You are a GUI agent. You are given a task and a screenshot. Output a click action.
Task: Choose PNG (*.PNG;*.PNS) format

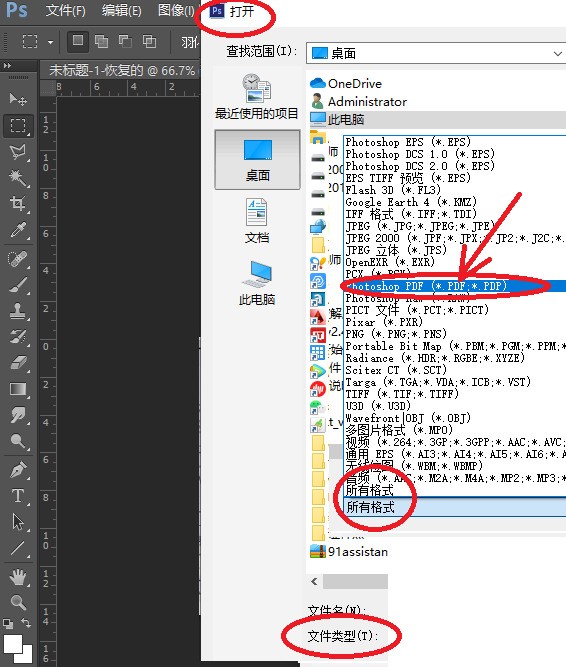[x=455, y=334]
